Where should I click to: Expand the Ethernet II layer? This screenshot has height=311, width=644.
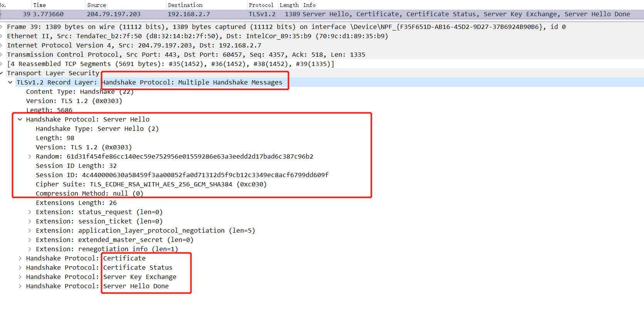tap(2, 36)
